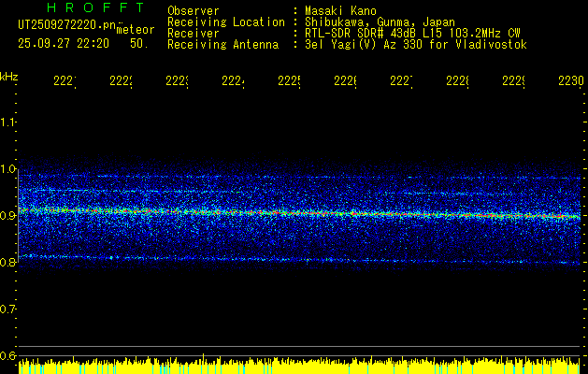Click the word "meteor" under the file name
Viewport: 588px width, 374px height.
tap(136, 30)
